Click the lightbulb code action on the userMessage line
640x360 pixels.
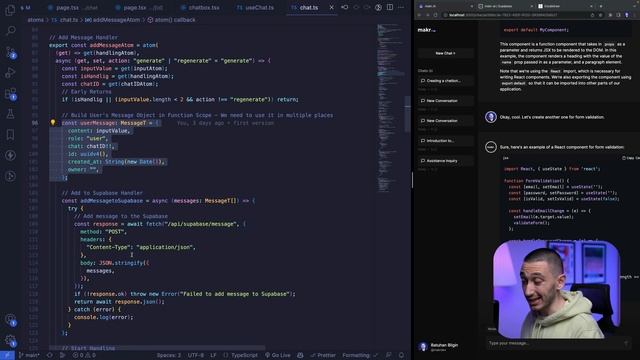click(53, 122)
